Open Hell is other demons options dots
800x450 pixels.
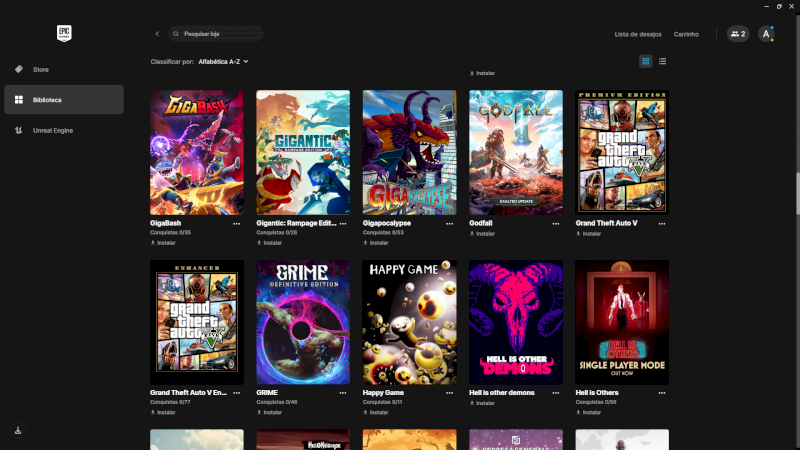tap(556, 393)
